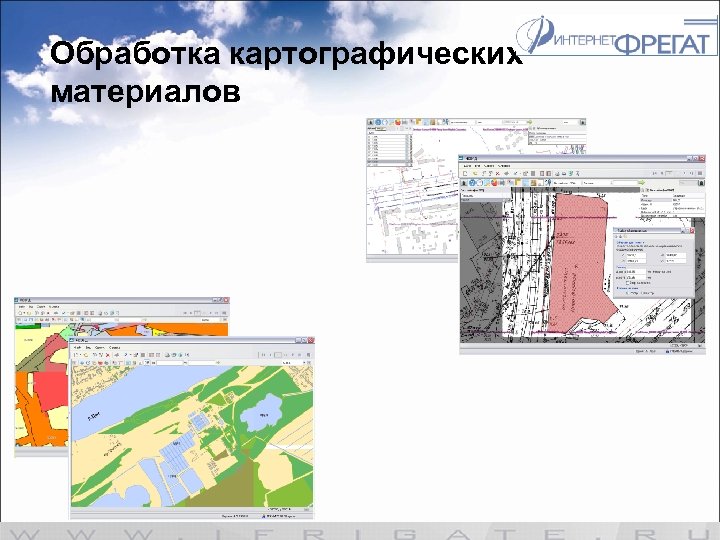Open the last menu in pink parcel map window

504,166
